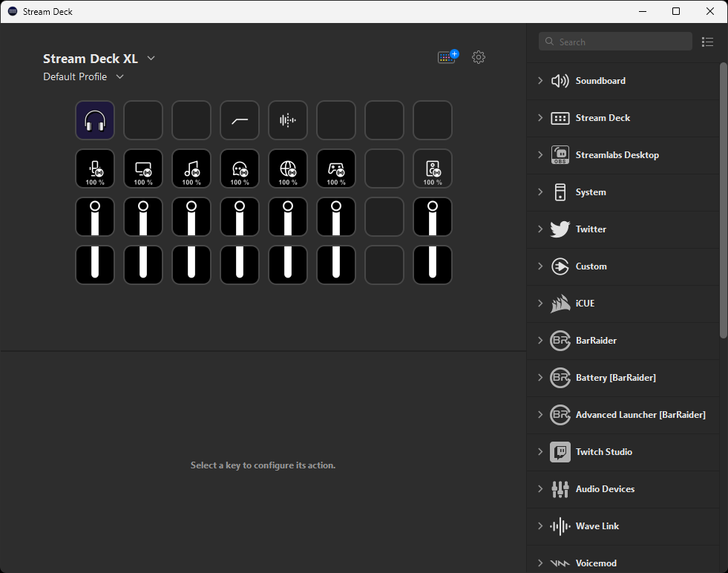728x573 pixels.
Task: Select the globe browser volume key
Action: pos(288,168)
